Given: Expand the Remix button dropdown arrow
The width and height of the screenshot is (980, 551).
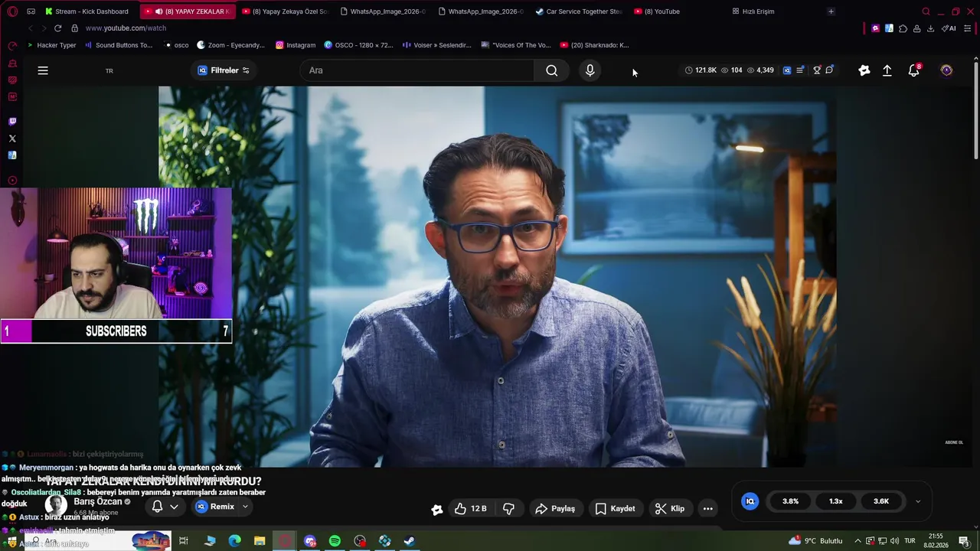Looking at the screenshot, I should [x=245, y=507].
